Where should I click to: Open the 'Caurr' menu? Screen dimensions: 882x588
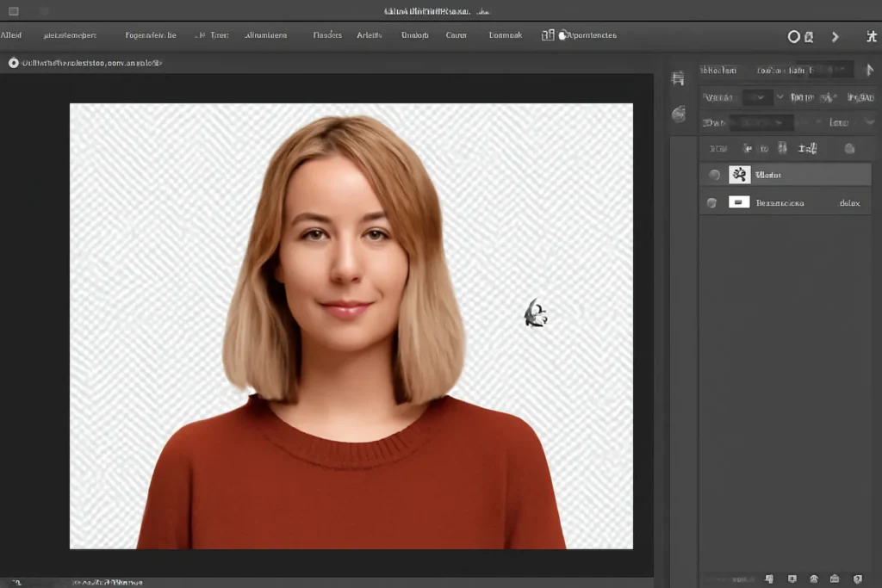coord(457,34)
